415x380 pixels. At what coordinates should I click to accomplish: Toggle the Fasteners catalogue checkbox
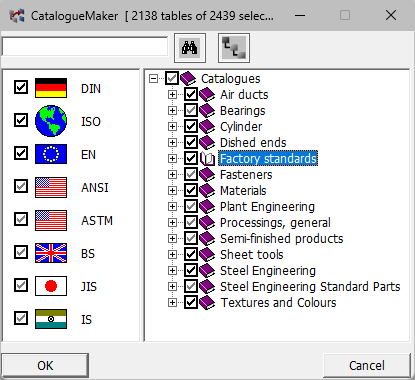coord(191,175)
